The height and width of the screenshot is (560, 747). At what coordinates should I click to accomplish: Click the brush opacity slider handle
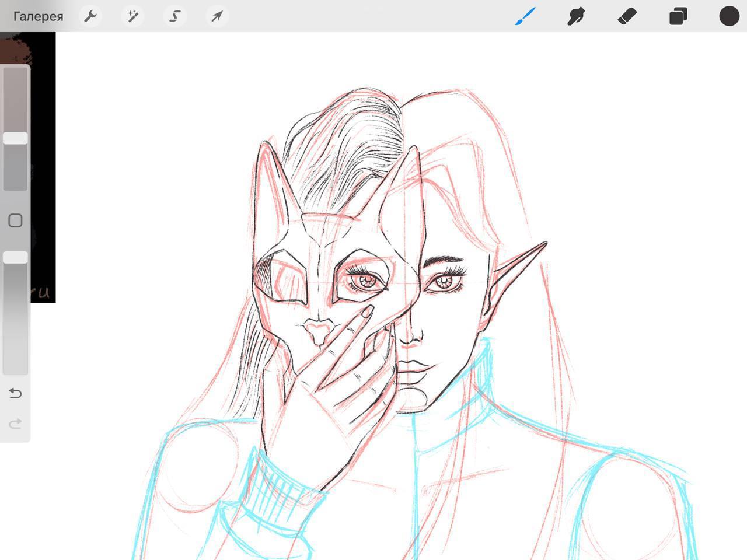15,257
